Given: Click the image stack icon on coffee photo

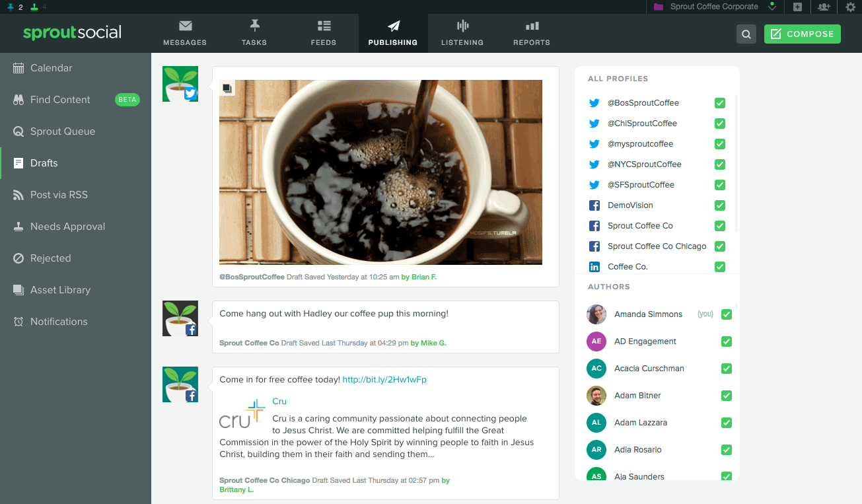Looking at the screenshot, I should click(x=227, y=88).
